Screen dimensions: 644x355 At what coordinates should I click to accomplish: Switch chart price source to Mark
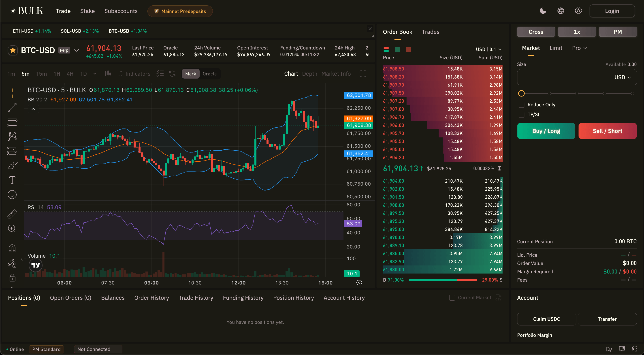(190, 74)
